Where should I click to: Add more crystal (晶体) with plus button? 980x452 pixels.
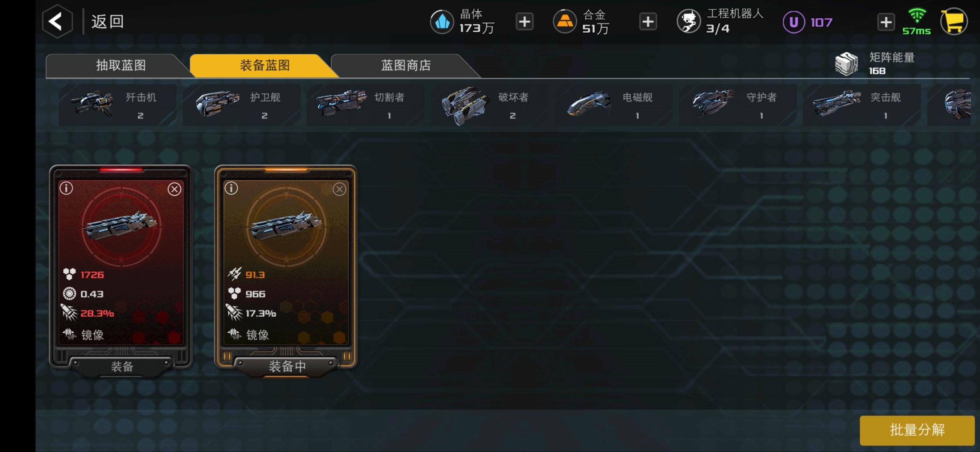pos(524,22)
